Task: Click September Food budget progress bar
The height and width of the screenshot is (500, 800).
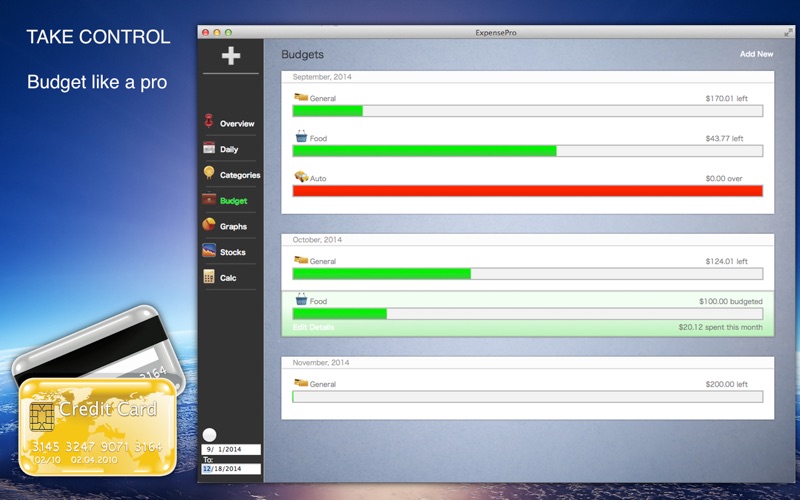Action: point(528,151)
